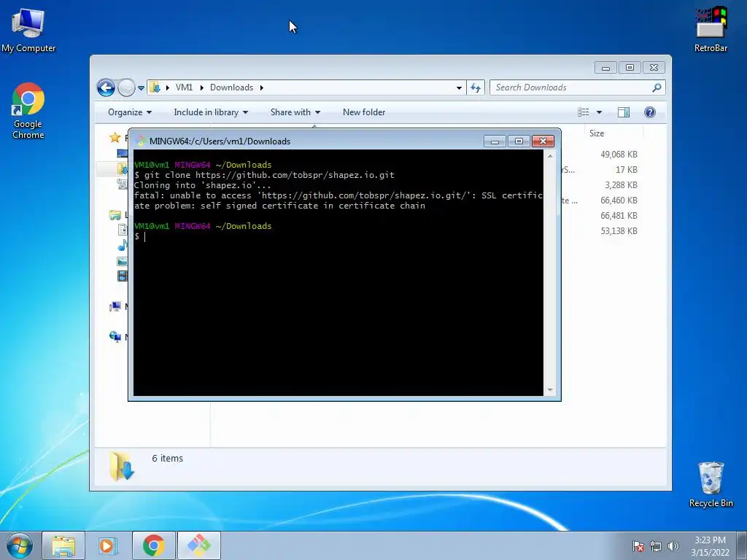Select the file sized 3,288 KB

[621, 184]
